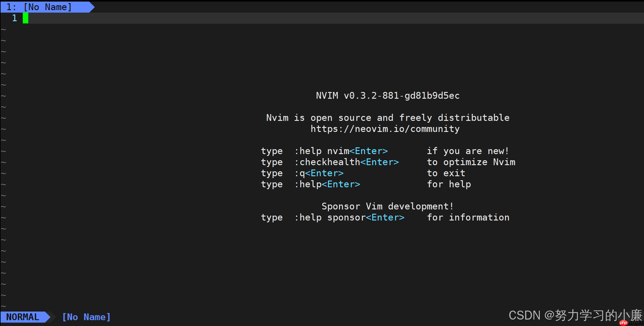Click the ':help nvim<Enter>' command text
644x326 pixels.
(341, 151)
